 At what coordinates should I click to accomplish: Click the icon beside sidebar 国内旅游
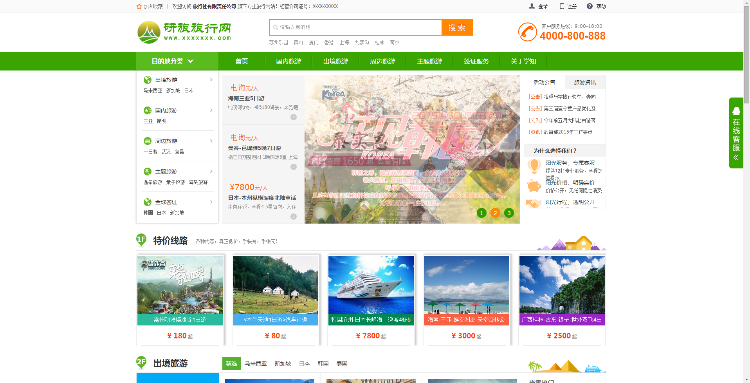[x=147, y=110]
